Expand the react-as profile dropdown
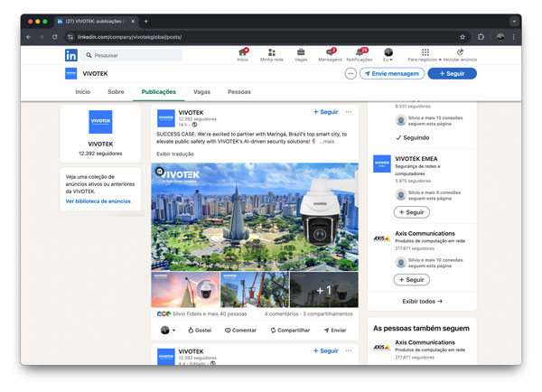The height and width of the screenshot is (392, 542). [x=168, y=330]
